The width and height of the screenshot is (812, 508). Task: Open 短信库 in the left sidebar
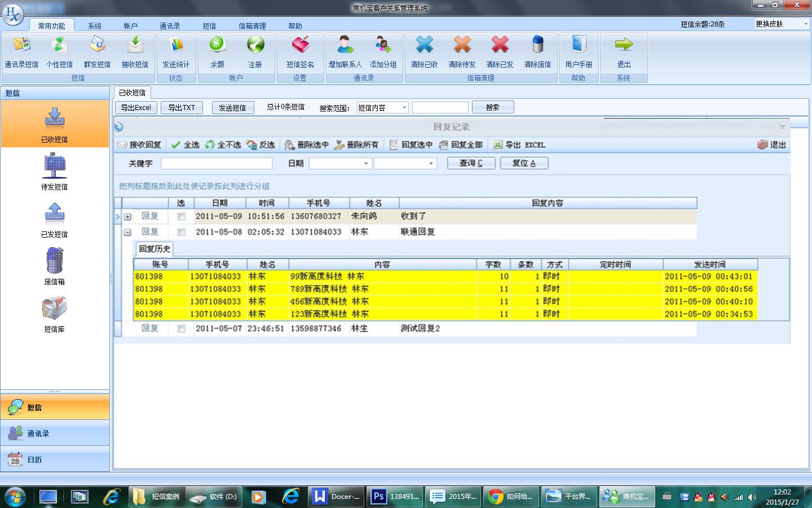(55, 314)
